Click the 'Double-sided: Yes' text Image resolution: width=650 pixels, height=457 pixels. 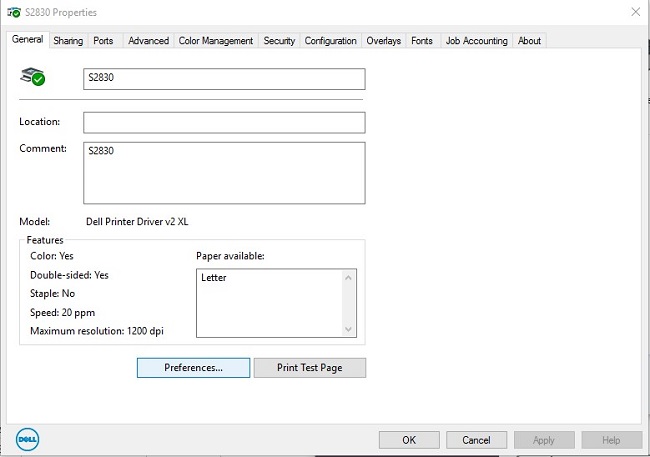coord(69,275)
